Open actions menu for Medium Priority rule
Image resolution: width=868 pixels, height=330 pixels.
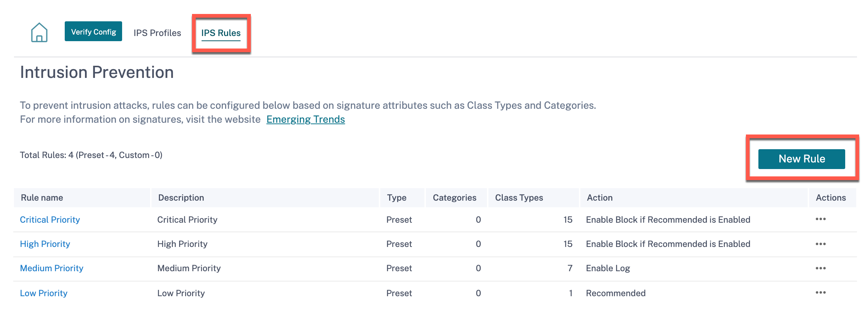(x=821, y=268)
